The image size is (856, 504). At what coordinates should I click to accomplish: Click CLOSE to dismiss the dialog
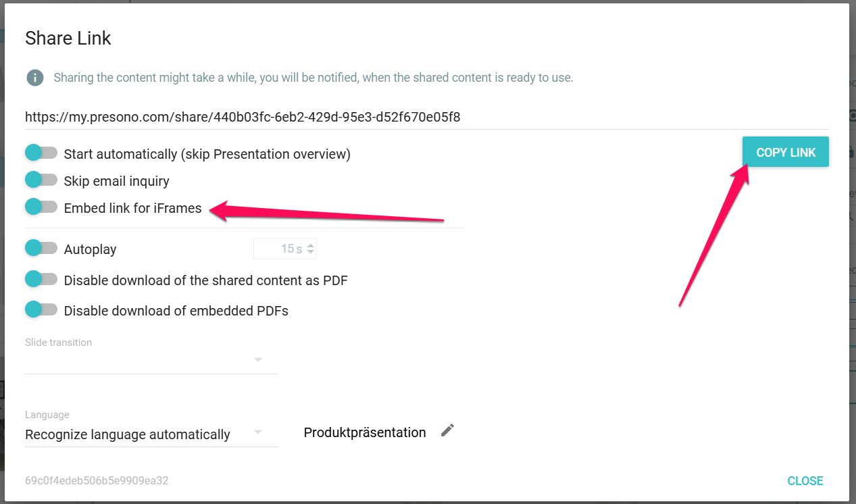point(805,481)
